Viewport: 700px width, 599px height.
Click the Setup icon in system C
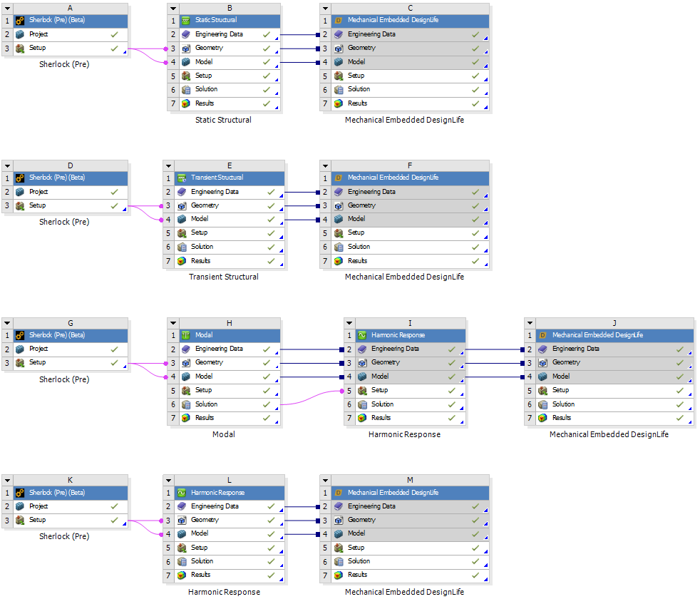(x=339, y=76)
